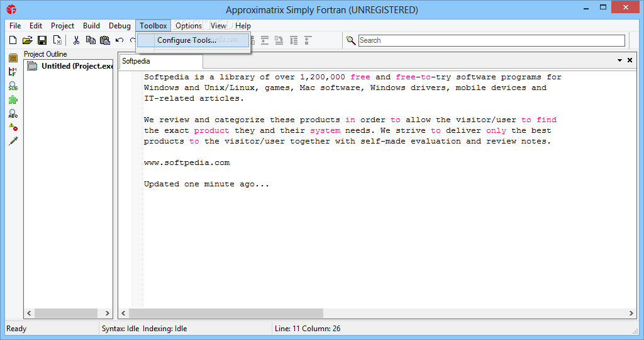Click the number 1,200,000 in the editor
The width and height of the screenshot is (644, 340).
(323, 77)
